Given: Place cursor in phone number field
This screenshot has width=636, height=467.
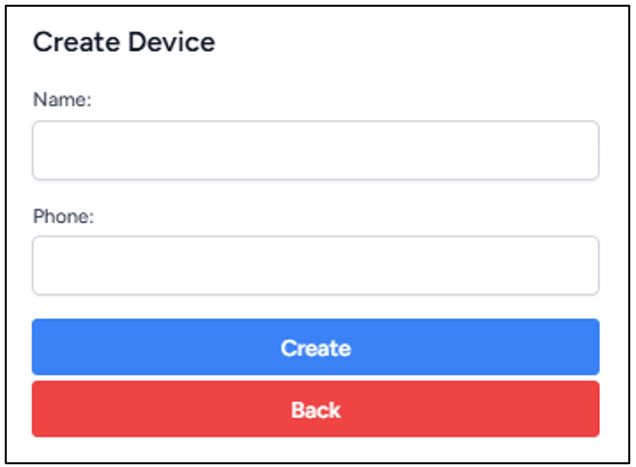Looking at the screenshot, I should [x=316, y=265].
